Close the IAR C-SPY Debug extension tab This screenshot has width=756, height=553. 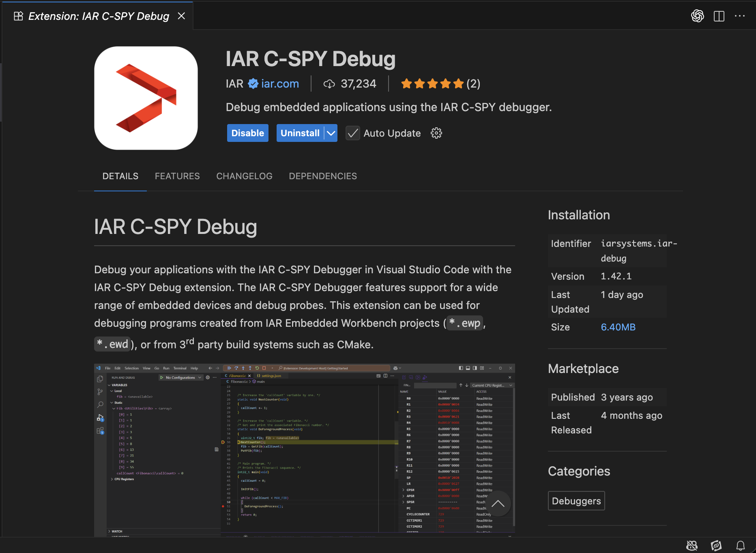[x=181, y=16]
